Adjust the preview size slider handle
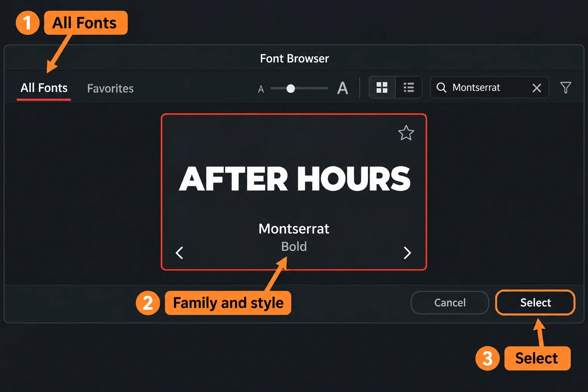 point(291,88)
